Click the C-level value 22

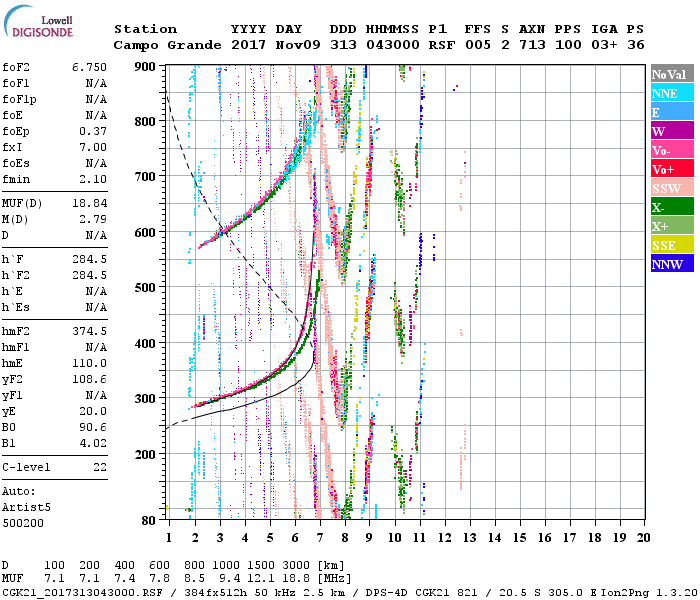coord(100,467)
